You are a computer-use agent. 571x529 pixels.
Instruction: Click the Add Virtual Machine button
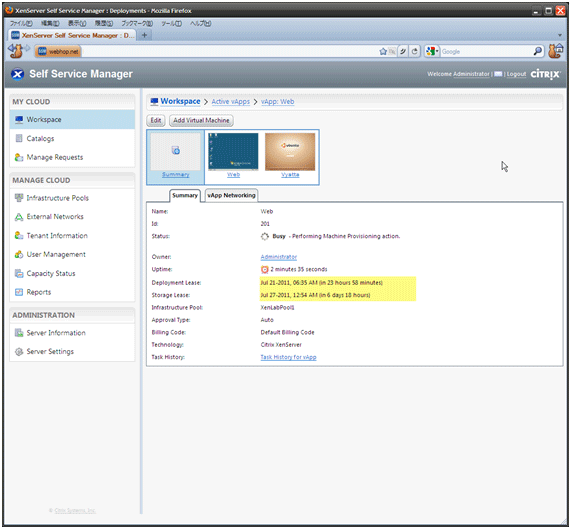tap(201, 120)
